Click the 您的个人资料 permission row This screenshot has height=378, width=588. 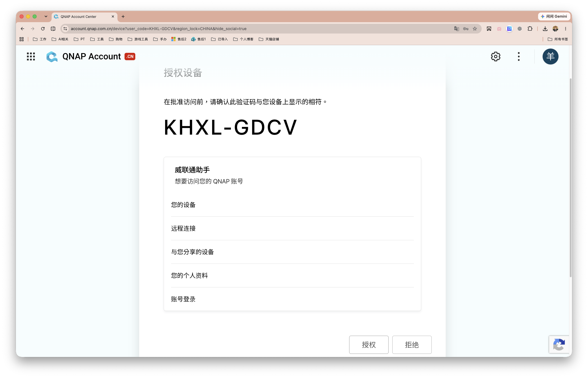pyautogui.click(x=292, y=275)
